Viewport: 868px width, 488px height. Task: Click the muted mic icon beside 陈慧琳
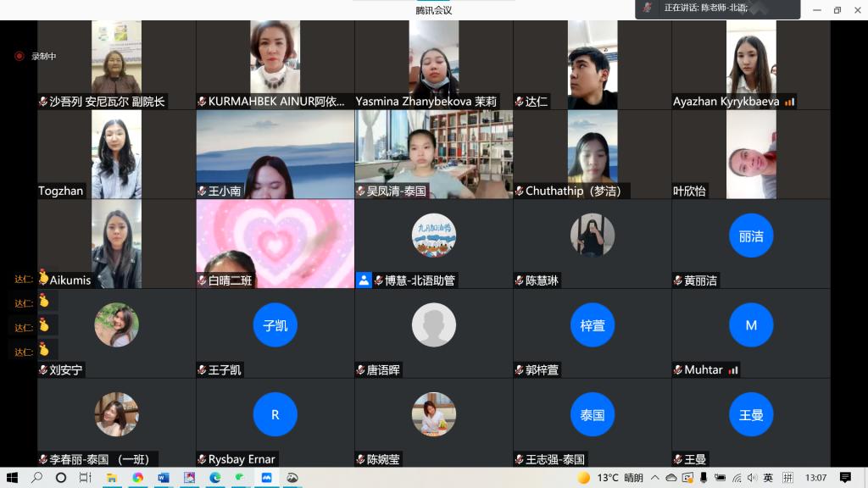tap(519, 280)
